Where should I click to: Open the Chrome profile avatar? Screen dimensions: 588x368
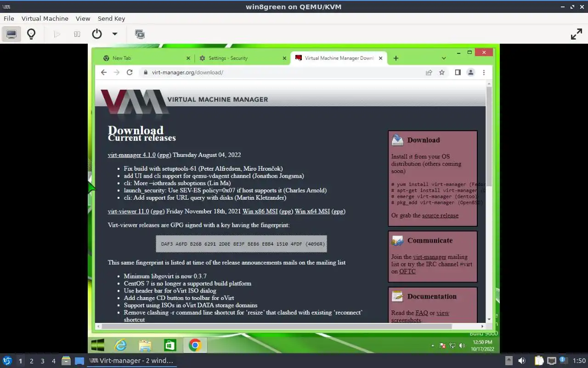tap(470, 72)
